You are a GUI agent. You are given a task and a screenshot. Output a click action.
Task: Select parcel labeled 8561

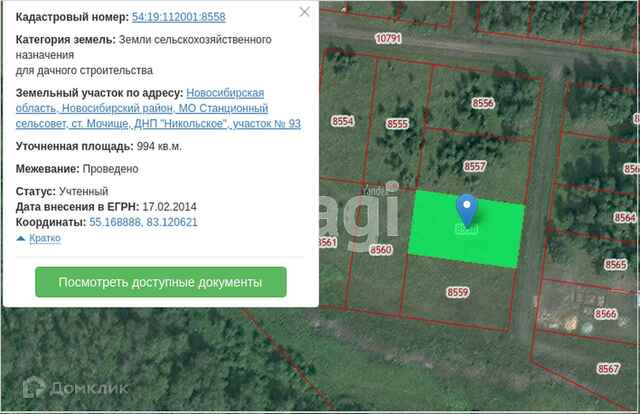pos(328,243)
